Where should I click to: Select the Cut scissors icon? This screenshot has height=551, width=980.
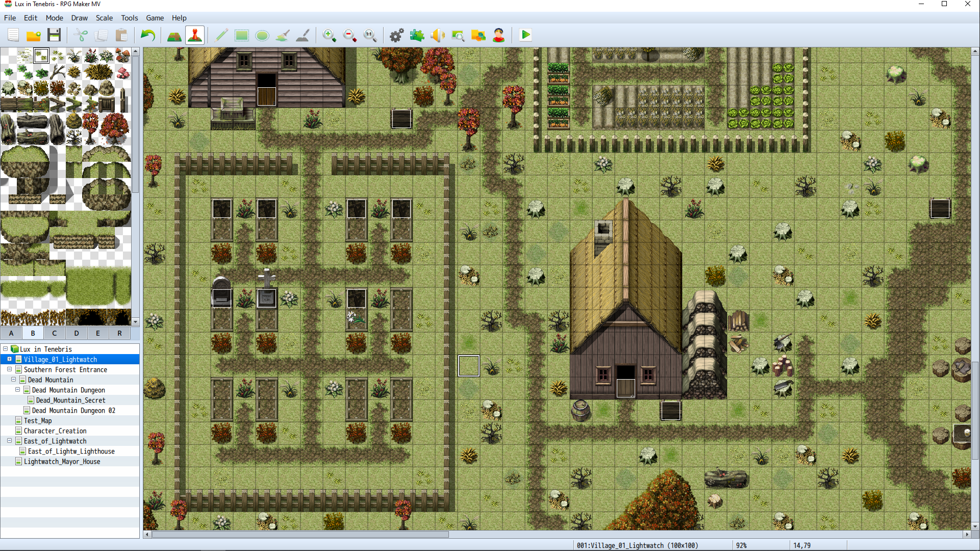81,35
